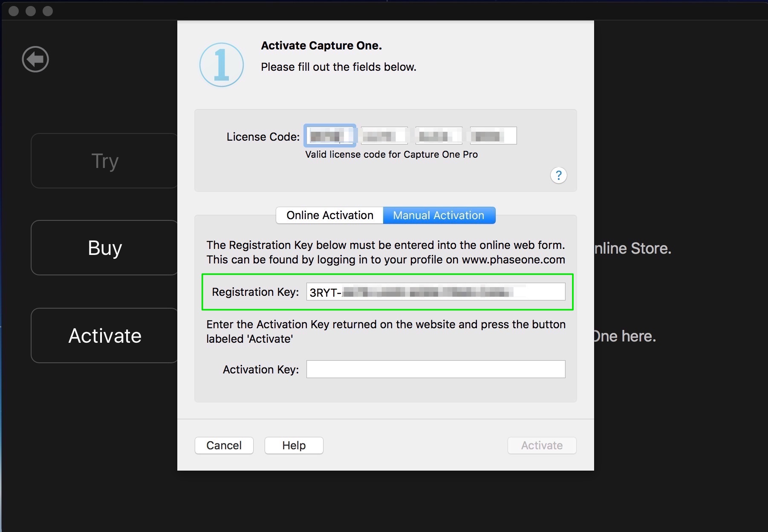This screenshot has width=768, height=532.
Task: Choose the Try option in background window
Action: [x=104, y=161]
